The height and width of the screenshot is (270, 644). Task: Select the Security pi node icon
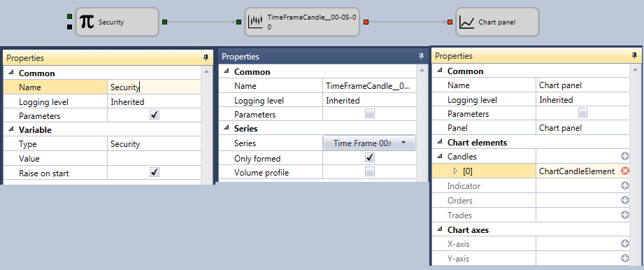87,22
